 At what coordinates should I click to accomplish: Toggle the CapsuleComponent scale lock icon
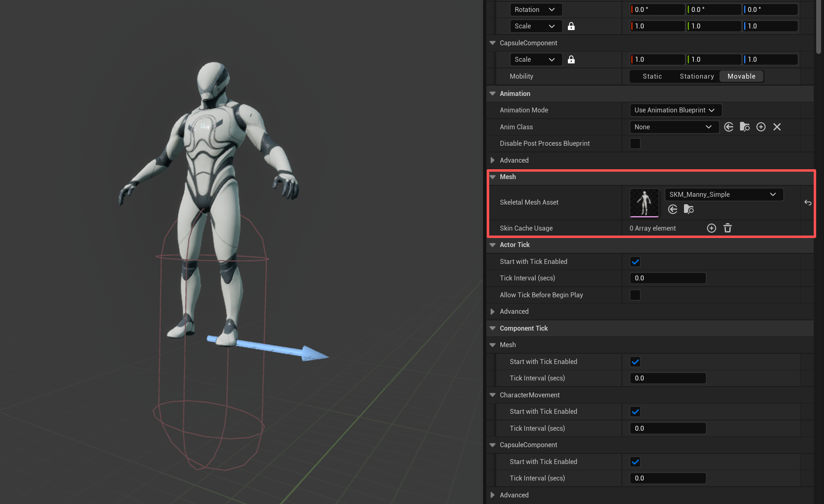571,60
